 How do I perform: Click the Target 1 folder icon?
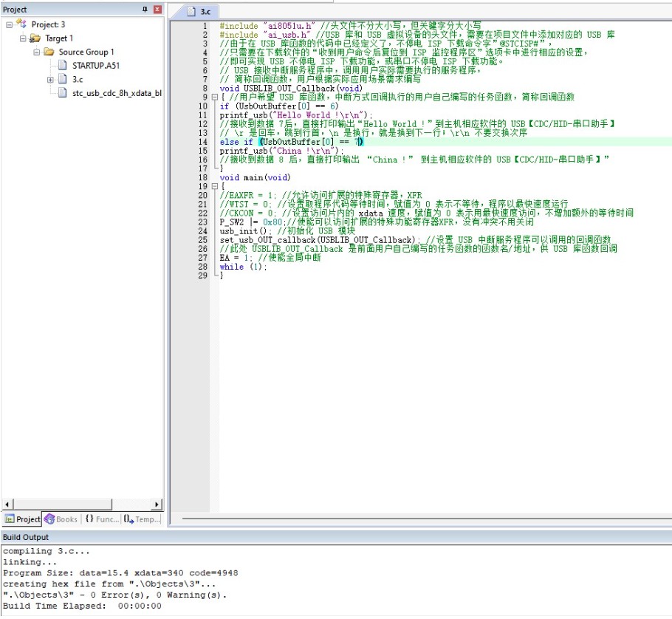[x=35, y=38]
